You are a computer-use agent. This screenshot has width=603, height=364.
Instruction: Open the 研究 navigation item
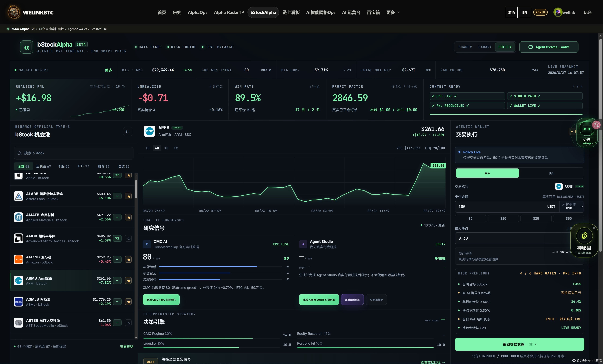[x=177, y=12]
